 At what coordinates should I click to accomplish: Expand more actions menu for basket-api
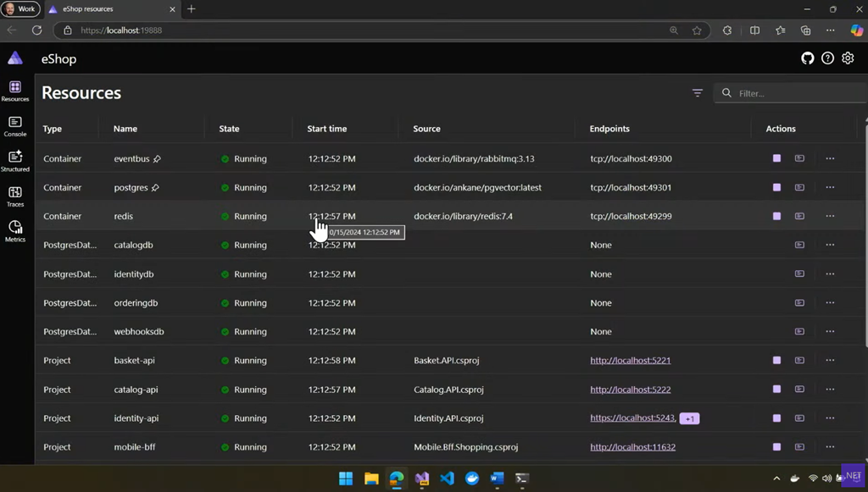tap(830, 360)
